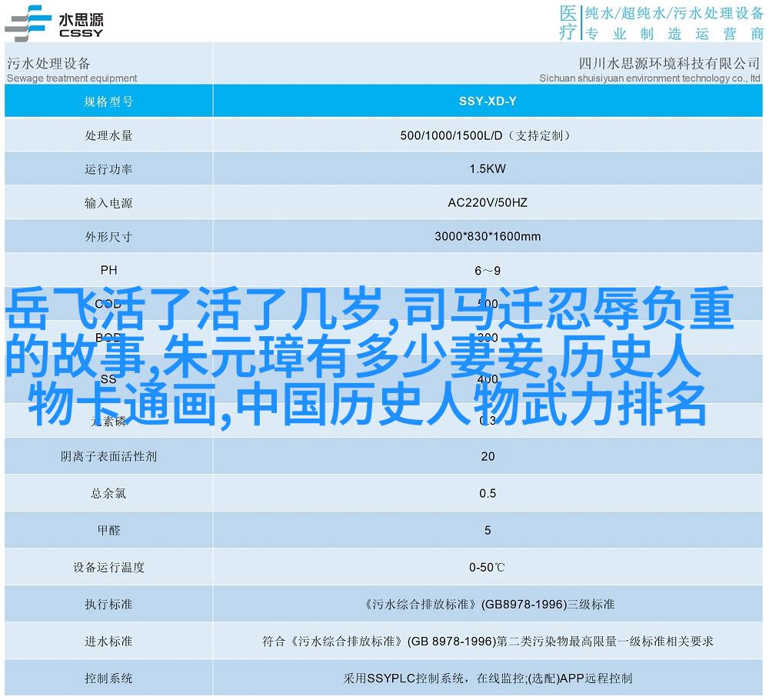
Task: Click the PH row label
Action: click(x=109, y=270)
